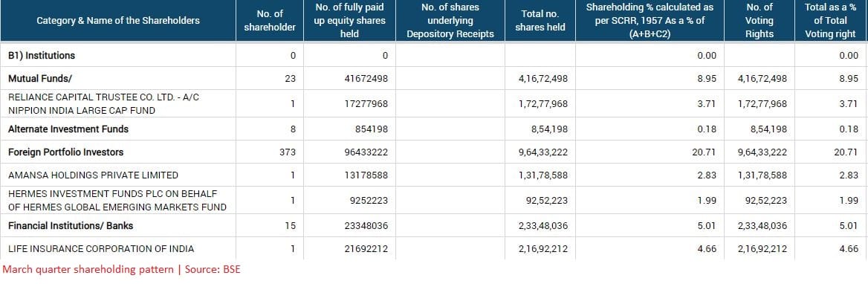Select the Mutual Funds/ row label
868x284 pixels.
coord(40,79)
